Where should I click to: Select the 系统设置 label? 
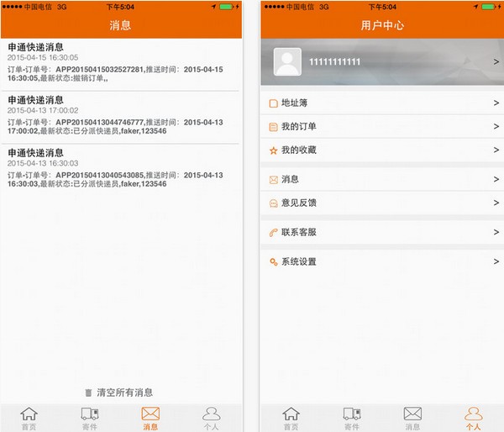(x=298, y=261)
